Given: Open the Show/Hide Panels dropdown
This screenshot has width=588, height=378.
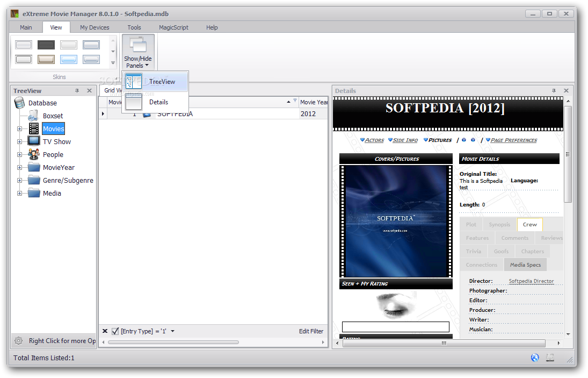Looking at the screenshot, I should pos(138,52).
